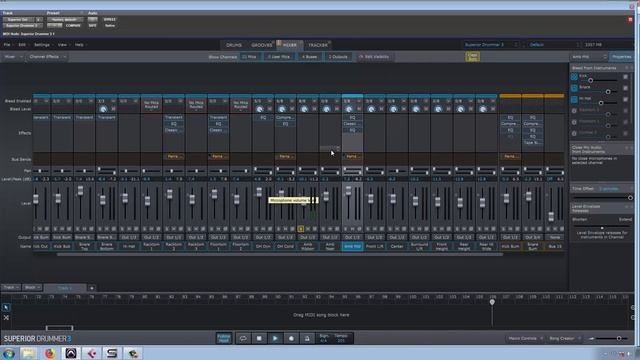Screen dimensions: 640x360
Task: Open the Settings menu
Action: click(x=42, y=44)
